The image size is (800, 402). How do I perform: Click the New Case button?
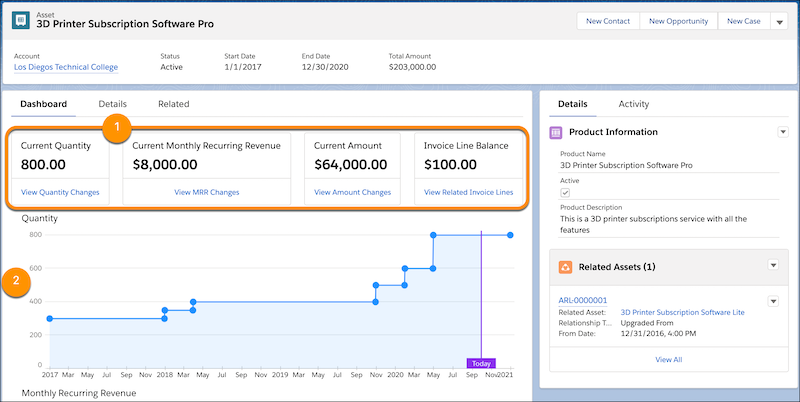tap(743, 21)
